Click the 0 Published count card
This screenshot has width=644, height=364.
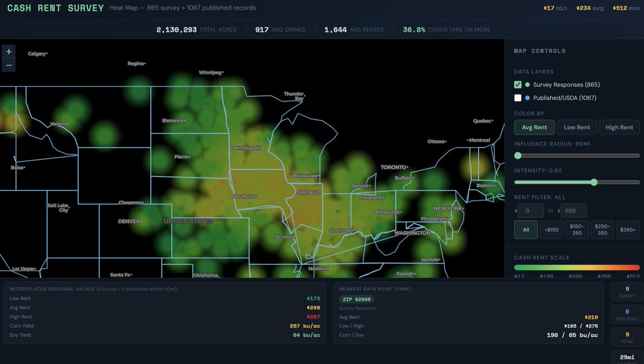click(627, 315)
